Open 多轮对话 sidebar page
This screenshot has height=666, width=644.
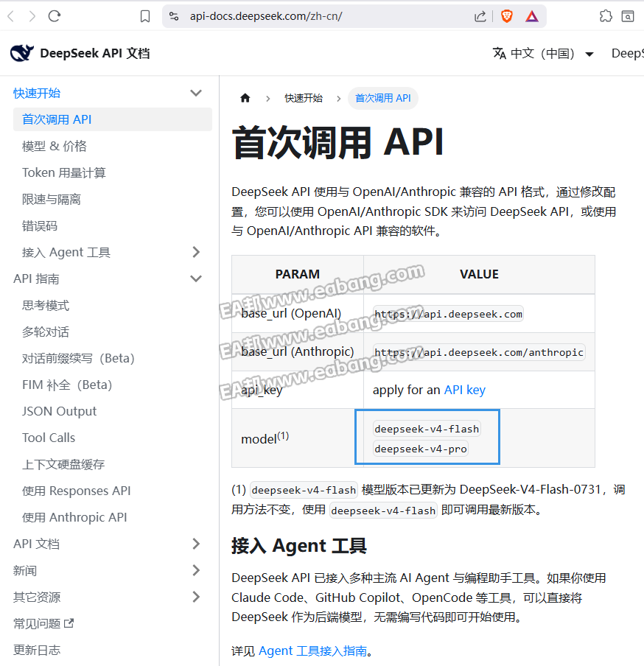[46, 332]
